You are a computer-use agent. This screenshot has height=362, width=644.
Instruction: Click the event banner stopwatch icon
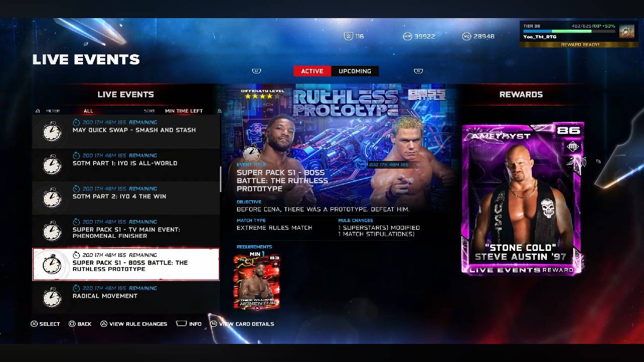coord(252,153)
